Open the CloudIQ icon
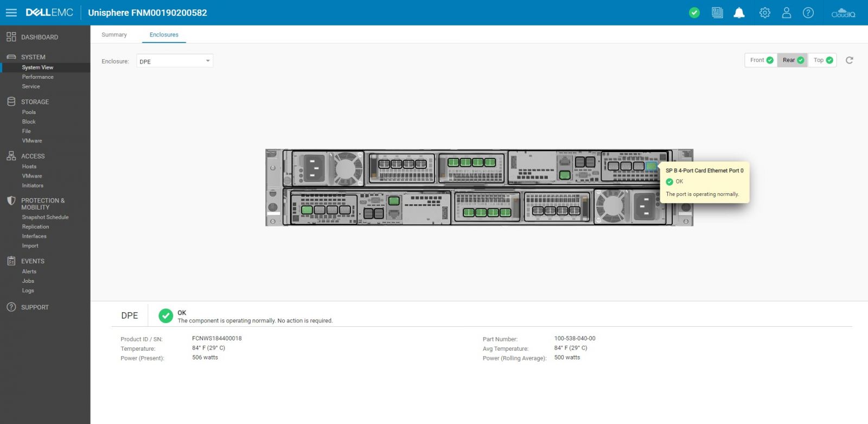 [843, 12]
